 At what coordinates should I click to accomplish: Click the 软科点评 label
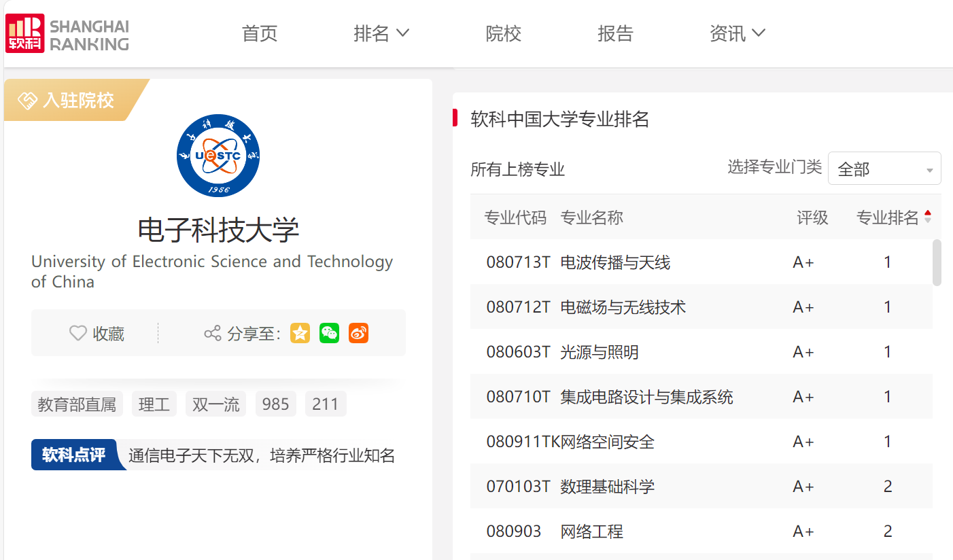pos(74,455)
